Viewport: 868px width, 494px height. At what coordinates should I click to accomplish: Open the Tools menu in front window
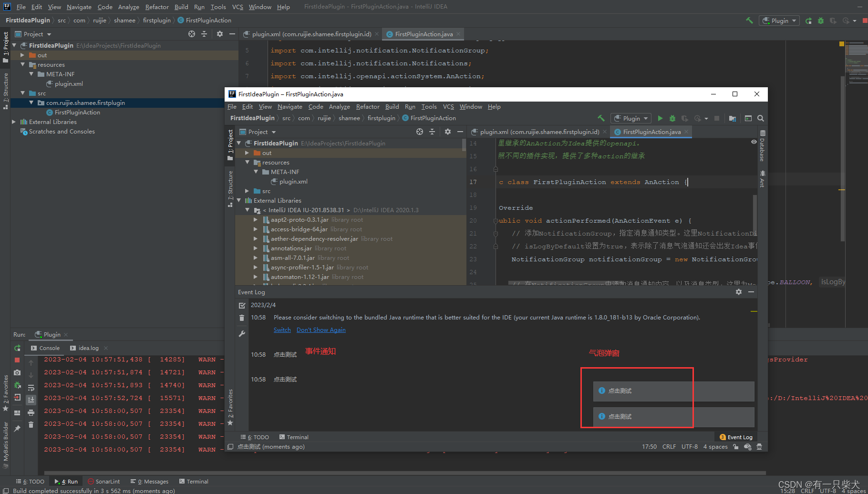(429, 107)
